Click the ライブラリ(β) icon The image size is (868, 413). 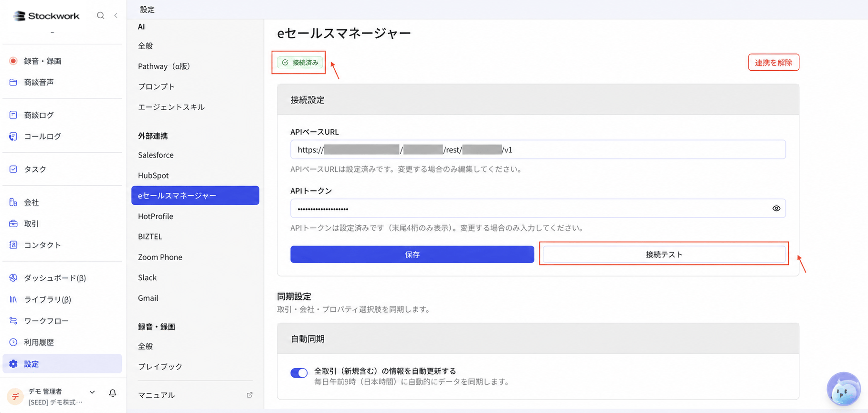(13, 299)
